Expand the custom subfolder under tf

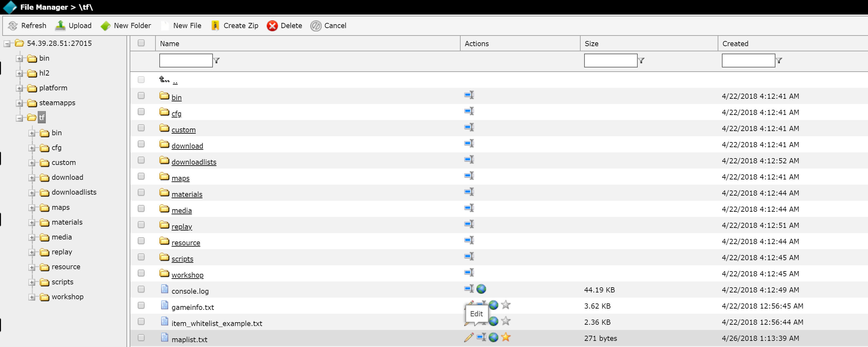(x=32, y=163)
